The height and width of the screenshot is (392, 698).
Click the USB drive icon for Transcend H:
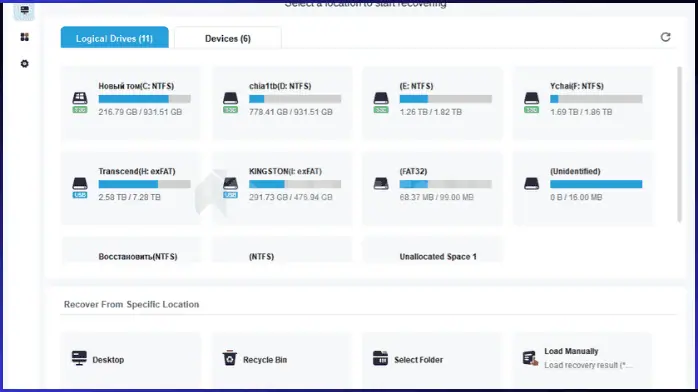pos(80,188)
